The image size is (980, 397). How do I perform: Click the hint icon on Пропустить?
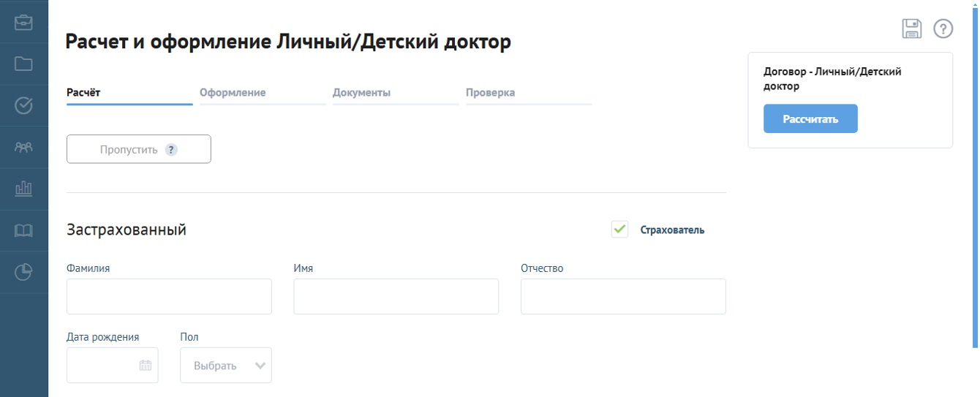tap(171, 150)
